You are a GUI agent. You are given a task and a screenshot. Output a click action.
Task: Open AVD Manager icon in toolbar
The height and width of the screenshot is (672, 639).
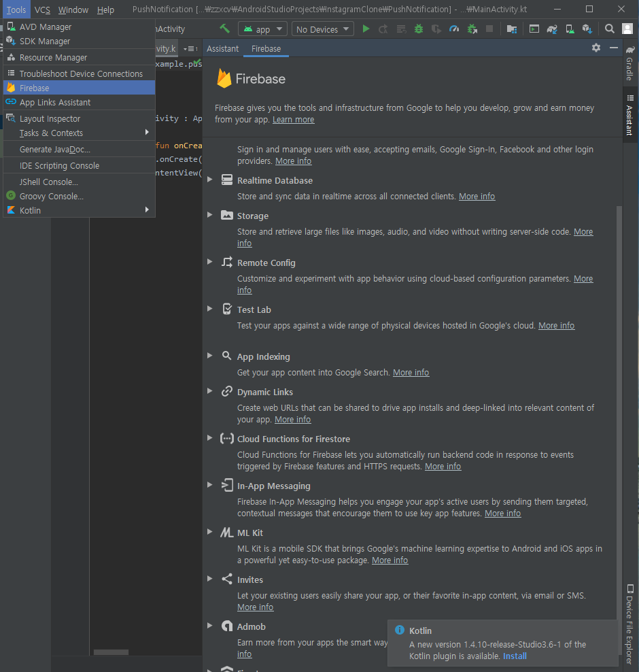tap(570, 29)
